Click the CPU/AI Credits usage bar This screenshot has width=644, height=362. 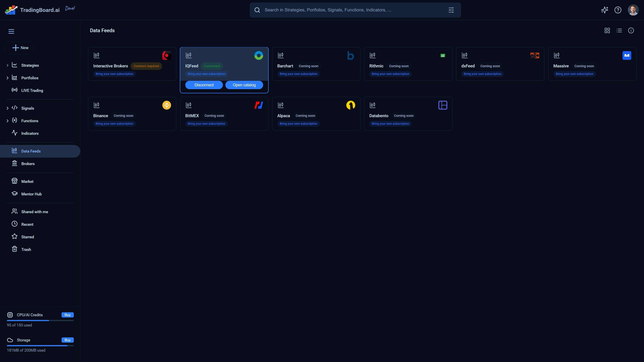[x=40, y=321]
